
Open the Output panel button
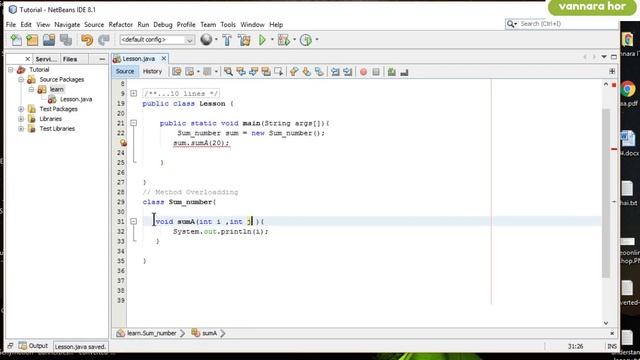[33, 346]
